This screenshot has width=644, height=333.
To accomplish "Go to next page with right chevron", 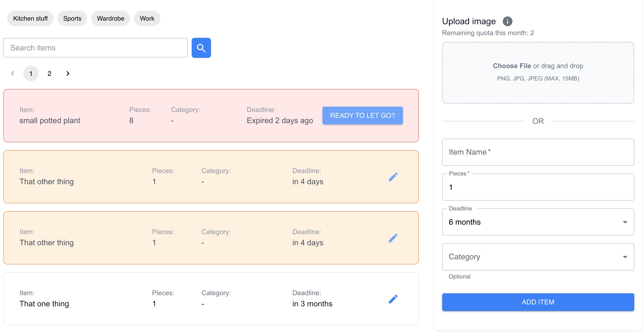I will pos(68,73).
